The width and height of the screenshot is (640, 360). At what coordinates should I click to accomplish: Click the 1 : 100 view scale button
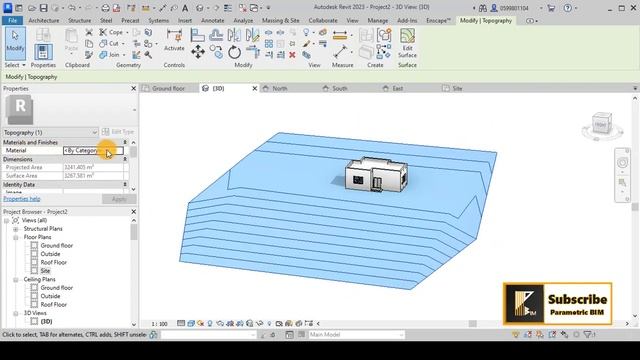(x=160, y=324)
